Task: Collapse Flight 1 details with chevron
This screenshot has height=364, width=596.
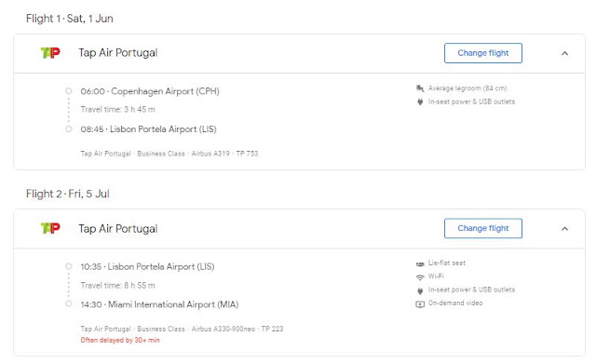Action: pos(565,54)
